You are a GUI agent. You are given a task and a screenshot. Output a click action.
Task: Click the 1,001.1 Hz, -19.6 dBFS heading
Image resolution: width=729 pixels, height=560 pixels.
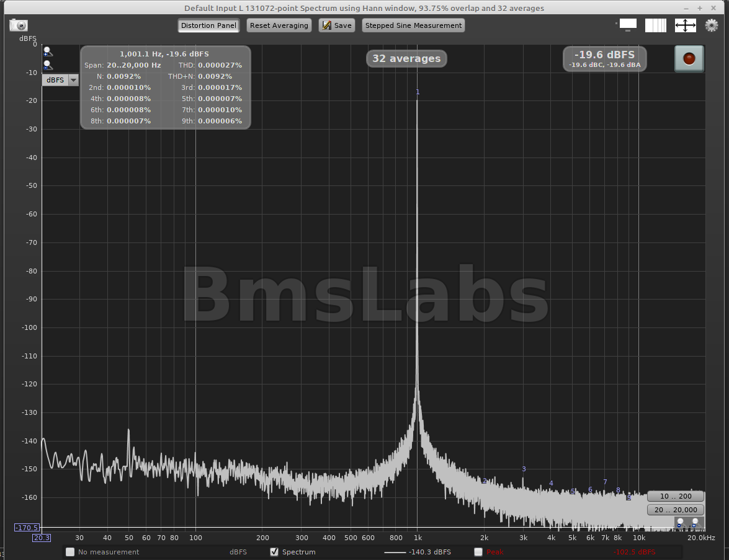[164, 54]
